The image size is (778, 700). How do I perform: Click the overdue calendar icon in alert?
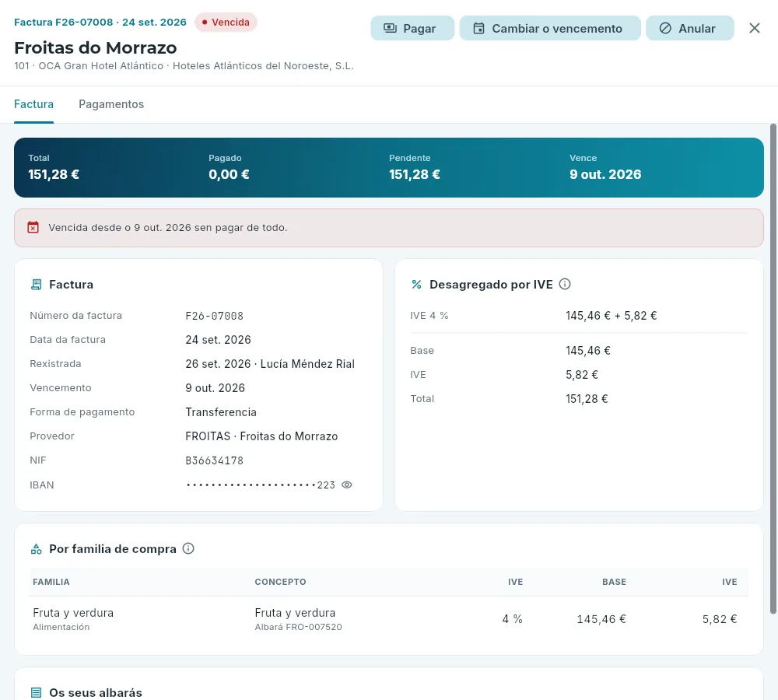pyautogui.click(x=33, y=227)
